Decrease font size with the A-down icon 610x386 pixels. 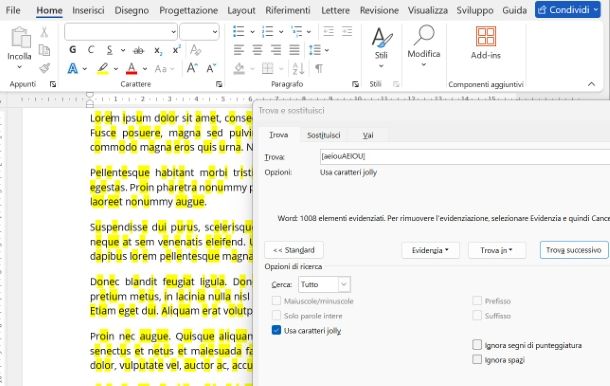coord(211,68)
